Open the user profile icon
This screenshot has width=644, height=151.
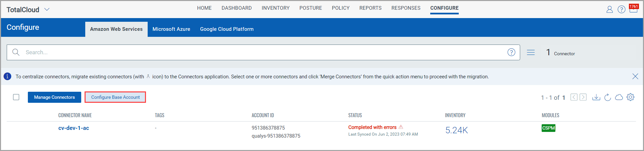(609, 9)
